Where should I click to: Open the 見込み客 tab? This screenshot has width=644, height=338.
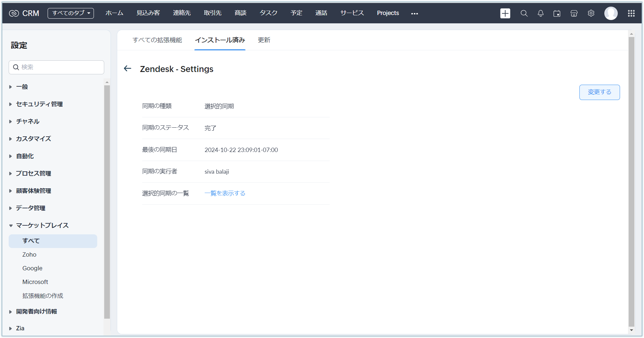[148, 13]
